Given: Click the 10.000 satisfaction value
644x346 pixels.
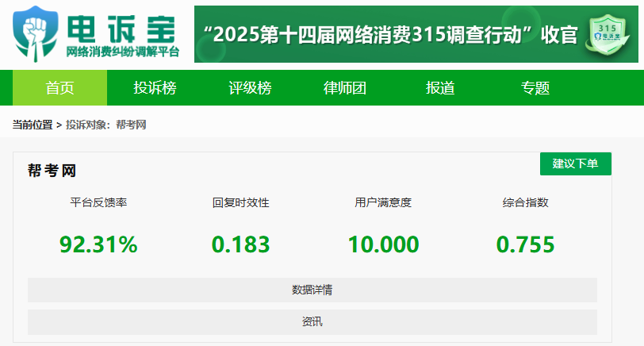Looking at the screenshot, I should (383, 244).
